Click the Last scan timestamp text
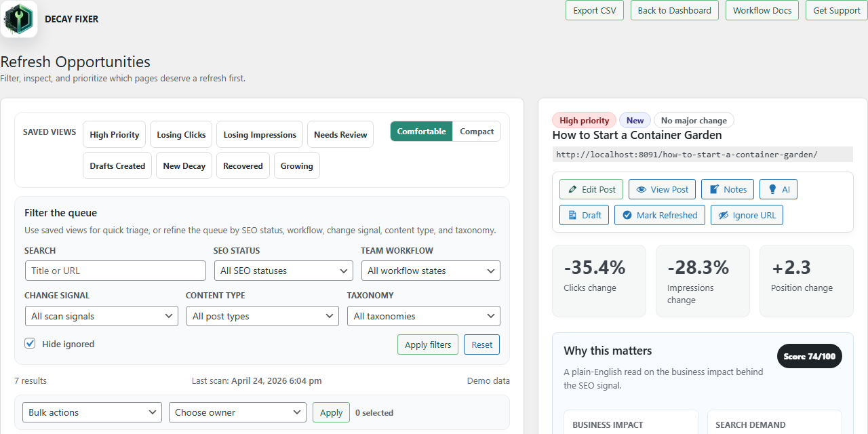 [257, 381]
